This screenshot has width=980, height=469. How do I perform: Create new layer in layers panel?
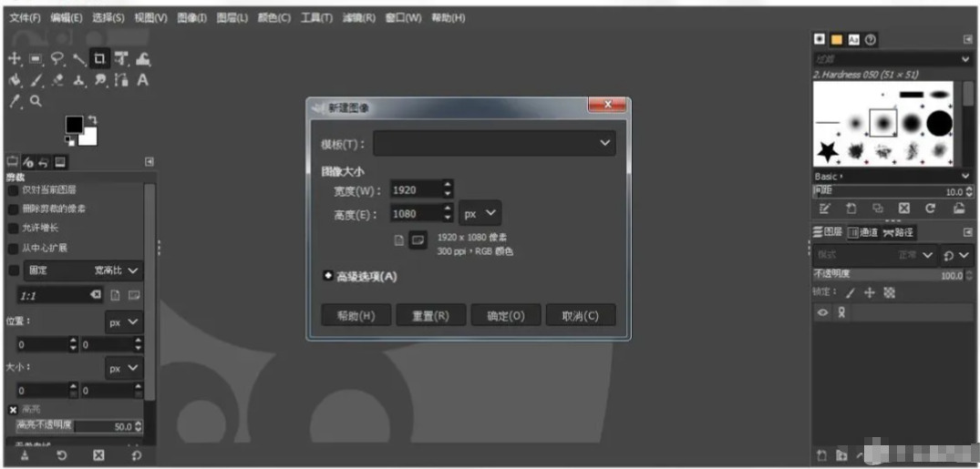pyautogui.click(x=822, y=455)
